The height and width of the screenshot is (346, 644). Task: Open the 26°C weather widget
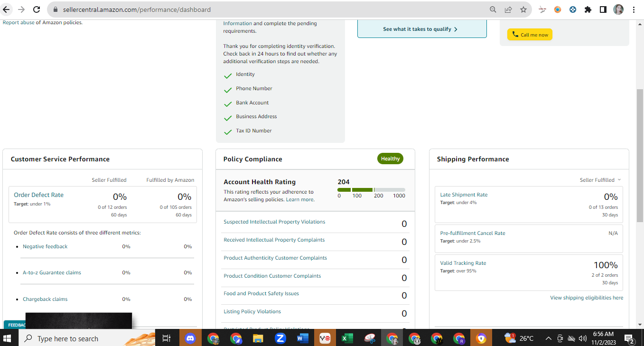[520, 338]
